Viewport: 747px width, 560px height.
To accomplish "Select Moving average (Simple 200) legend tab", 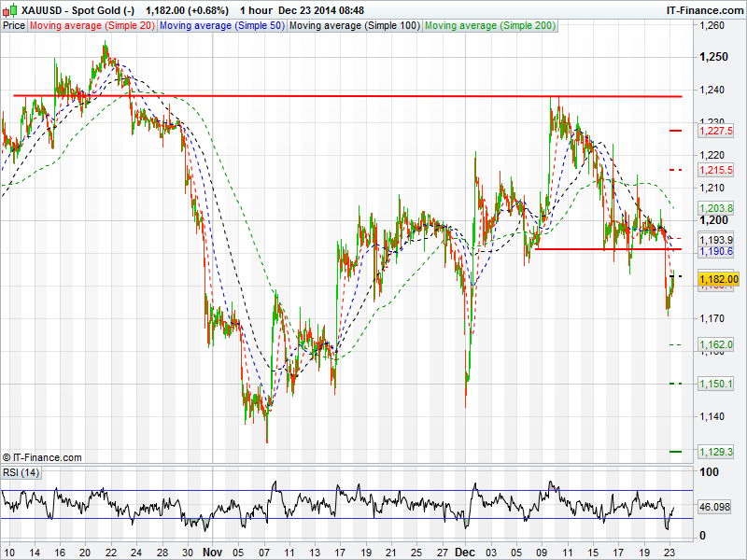I will click(x=489, y=25).
